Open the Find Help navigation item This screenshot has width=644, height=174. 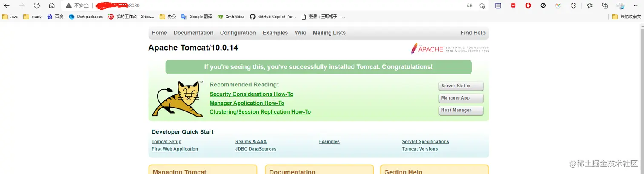pos(473,33)
